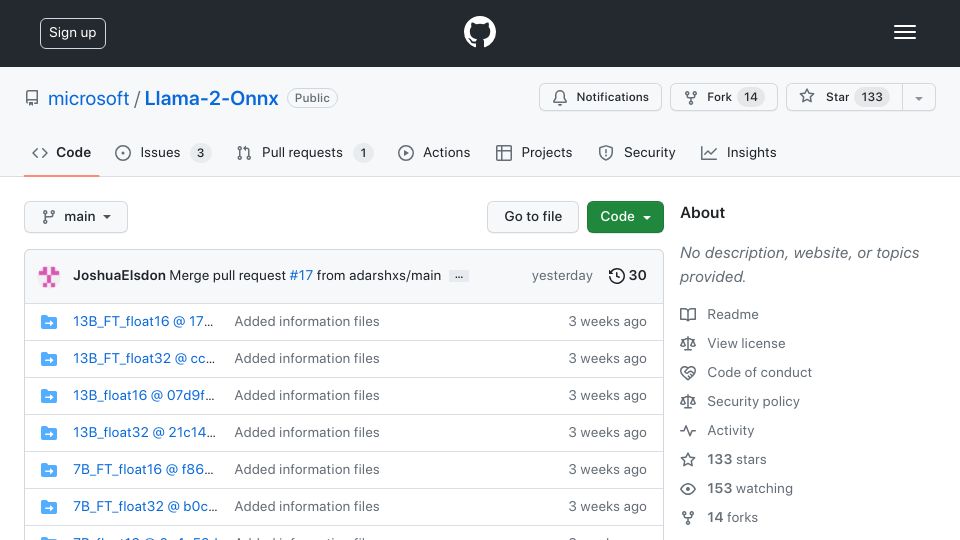Open the hamburger navigation menu

pyautogui.click(x=904, y=32)
